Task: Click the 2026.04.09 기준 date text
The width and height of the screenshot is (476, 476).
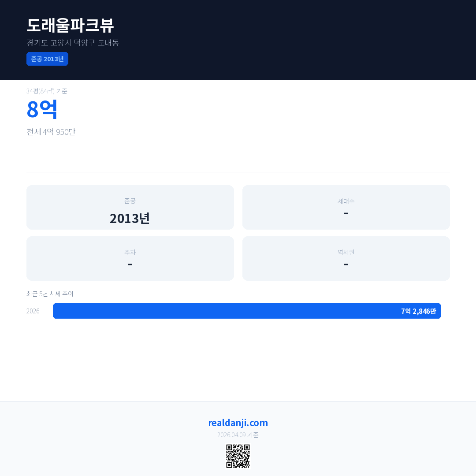Action: (238, 435)
